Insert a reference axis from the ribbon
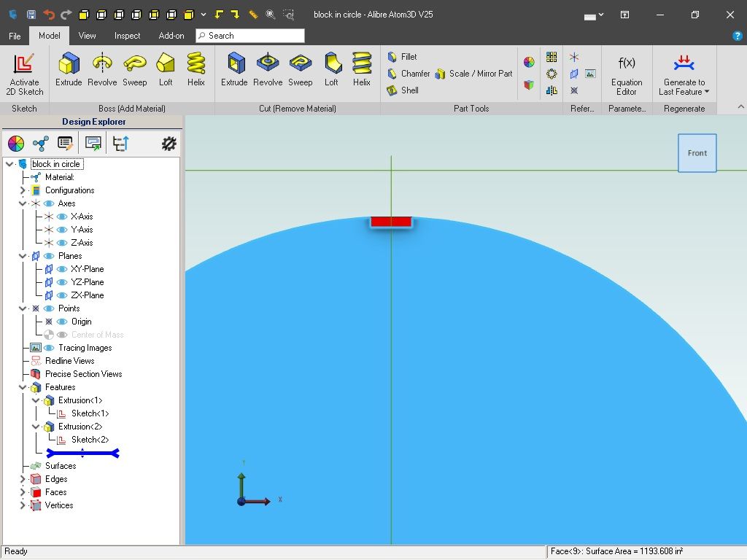747x560 pixels. tap(574, 57)
